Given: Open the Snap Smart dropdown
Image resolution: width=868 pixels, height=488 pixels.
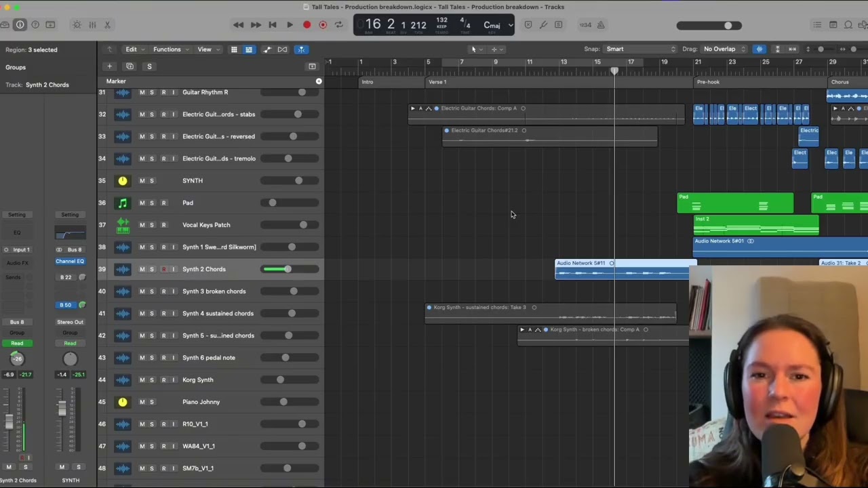Looking at the screenshot, I should point(641,49).
